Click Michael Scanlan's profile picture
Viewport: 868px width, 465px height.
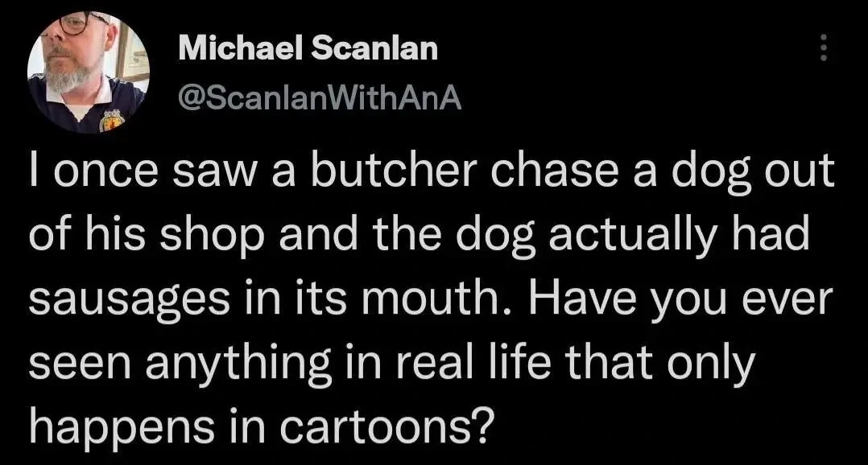pos(88,72)
